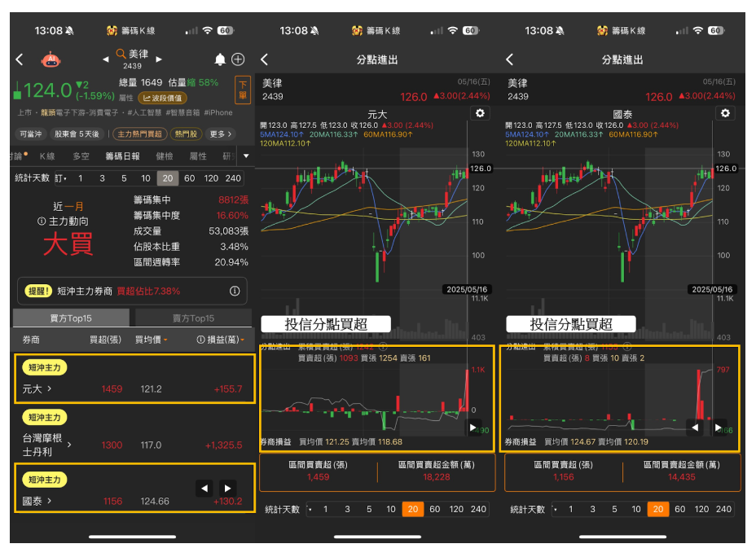Switch to the 多空 tab
The image size is (756, 557).
pyautogui.click(x=81, y=156)
